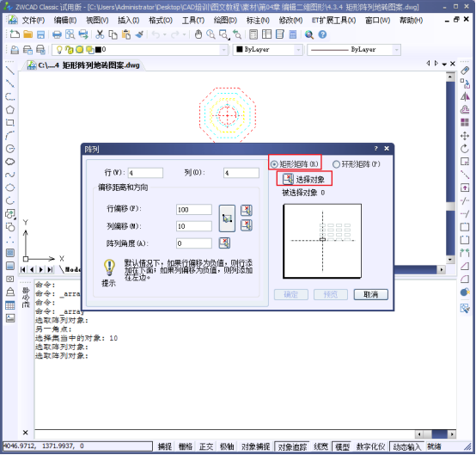Viewport: 476px width, 455px height.
Task: Toggle 正交 mode in status bar
Action: click(x=206, y=446)
